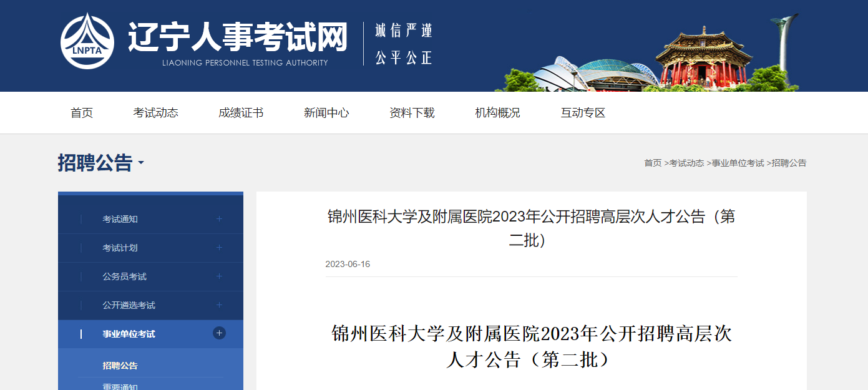868x390 pixels.
Task: Expand the 招聘公告 heading dropdown arrow
Action: point(141,163)
